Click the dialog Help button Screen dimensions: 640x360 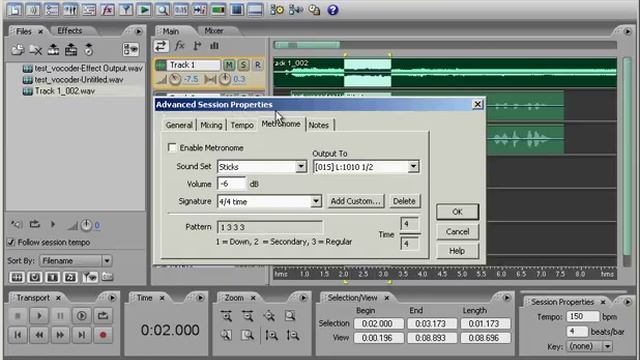[x=457, y=251]
